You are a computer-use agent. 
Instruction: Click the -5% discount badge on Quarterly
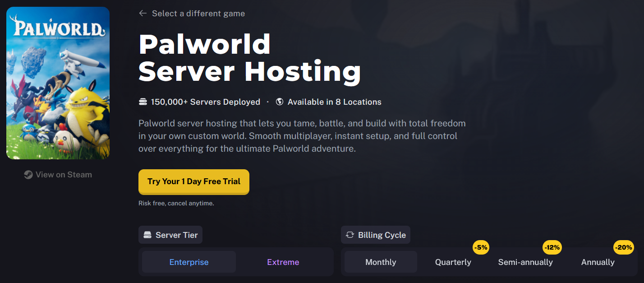481,247
